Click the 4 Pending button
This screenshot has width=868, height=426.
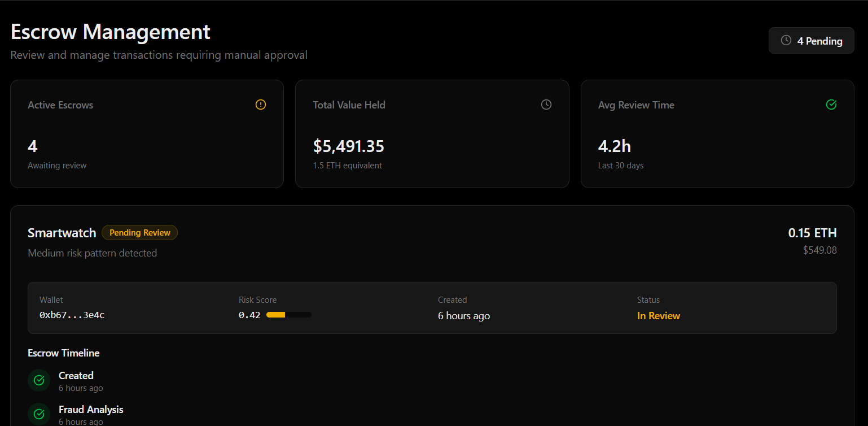click(x=811, y=41)
